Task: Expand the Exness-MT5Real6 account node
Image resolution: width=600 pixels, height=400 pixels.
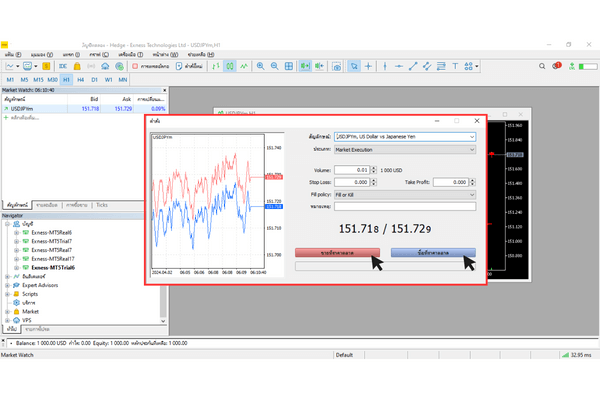Action: tap(16, 232)
